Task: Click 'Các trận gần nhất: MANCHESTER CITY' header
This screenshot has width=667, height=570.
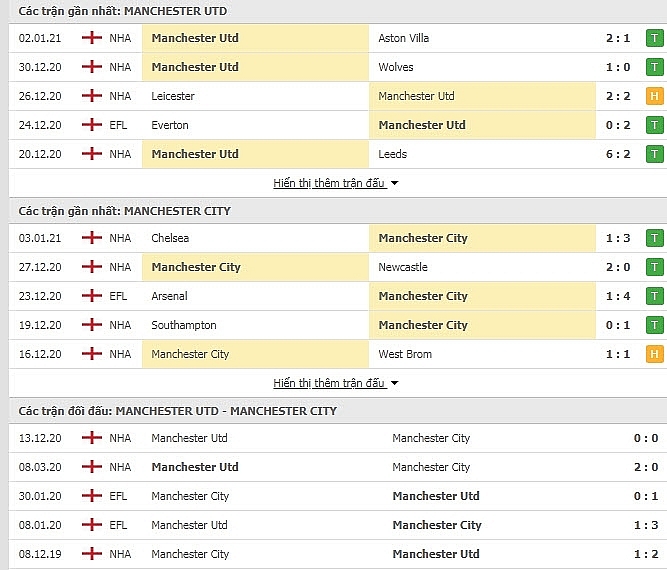Action: coord(123,211)
